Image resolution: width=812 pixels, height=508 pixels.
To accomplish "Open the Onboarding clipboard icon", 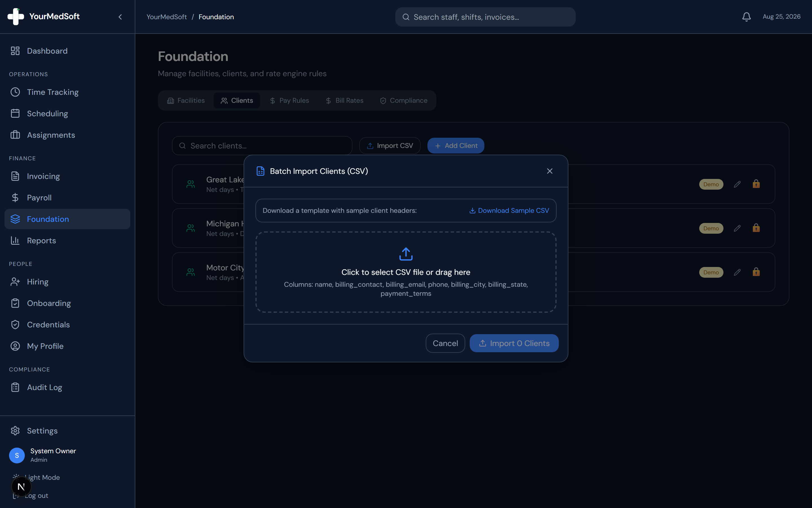I will [15, 303].
